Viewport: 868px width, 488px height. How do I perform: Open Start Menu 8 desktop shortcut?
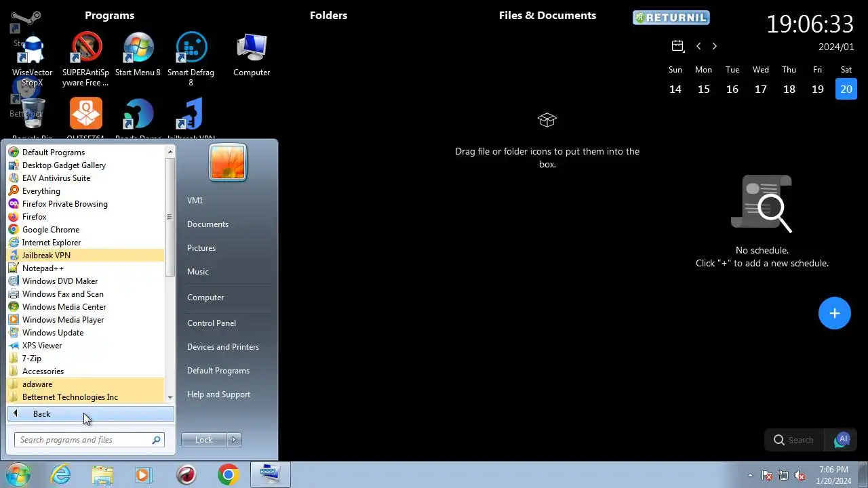coord(138,56)
